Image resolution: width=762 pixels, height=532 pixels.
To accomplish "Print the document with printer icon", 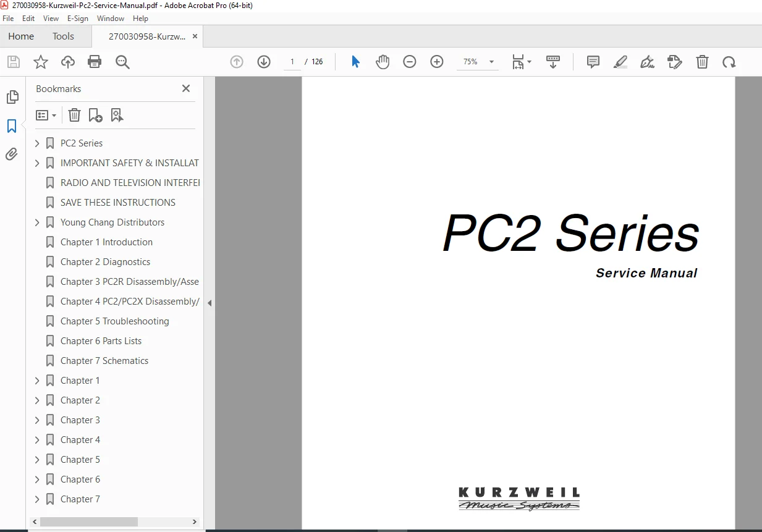I will pyautogui.click(x=95, y=62).
